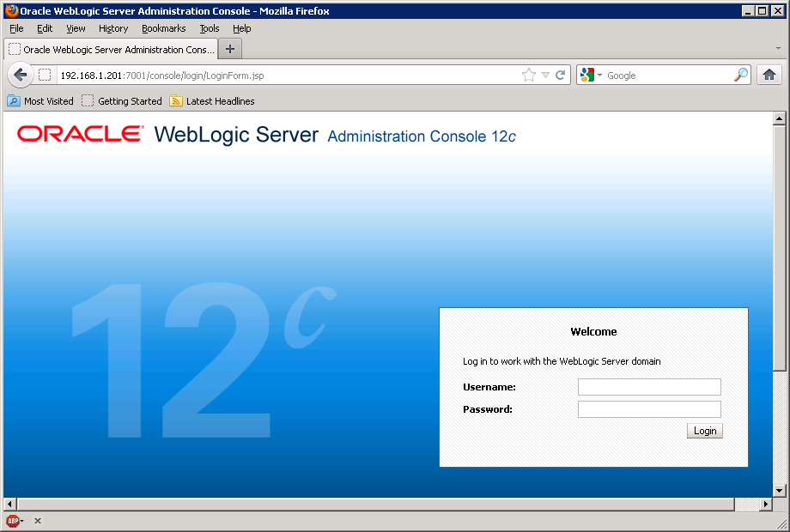The image size is (790, 532).
Task: Open a new browser tab with the plus button
Action: point(229,49)
